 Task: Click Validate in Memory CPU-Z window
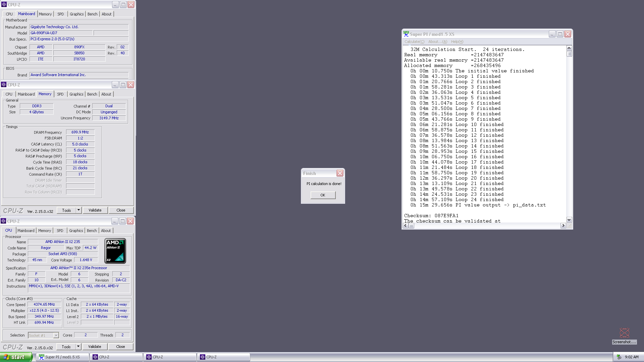(x=95, y=210)
